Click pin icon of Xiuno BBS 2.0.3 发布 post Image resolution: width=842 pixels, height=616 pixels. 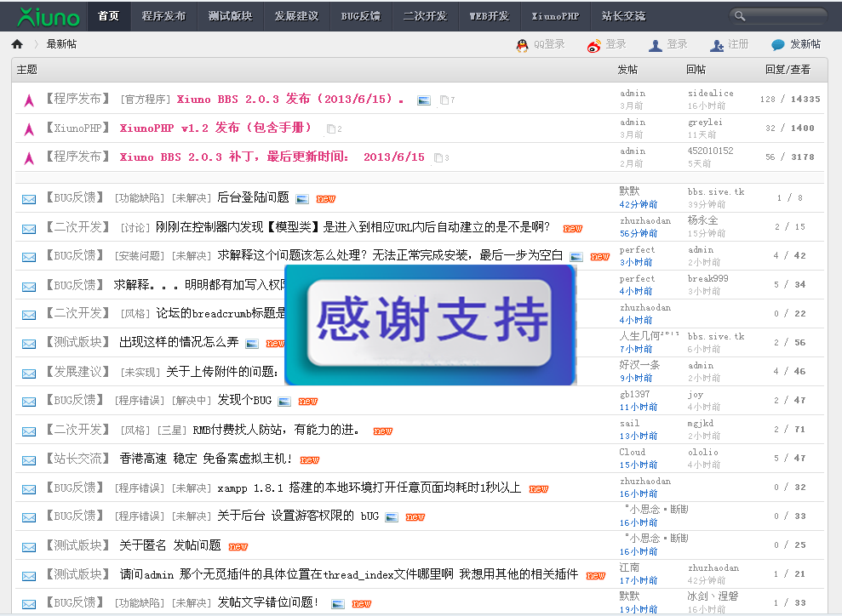[x=29, y=100]
